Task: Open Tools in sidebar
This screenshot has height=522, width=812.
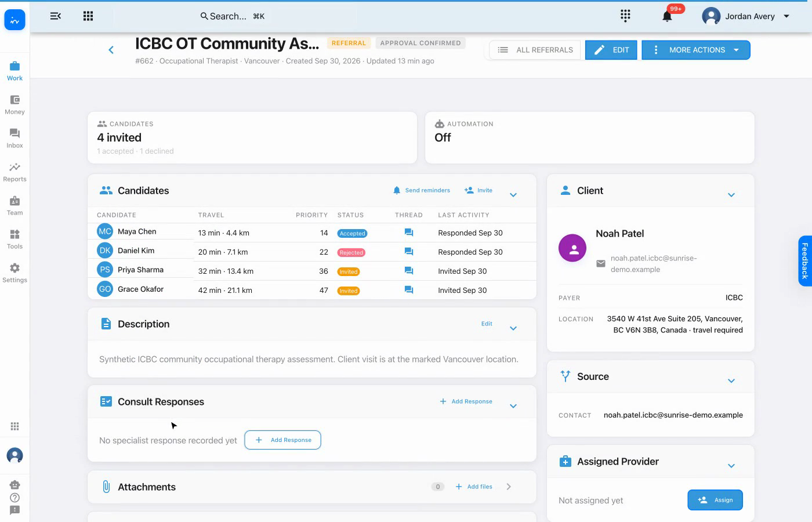Action: coord(14,240)
